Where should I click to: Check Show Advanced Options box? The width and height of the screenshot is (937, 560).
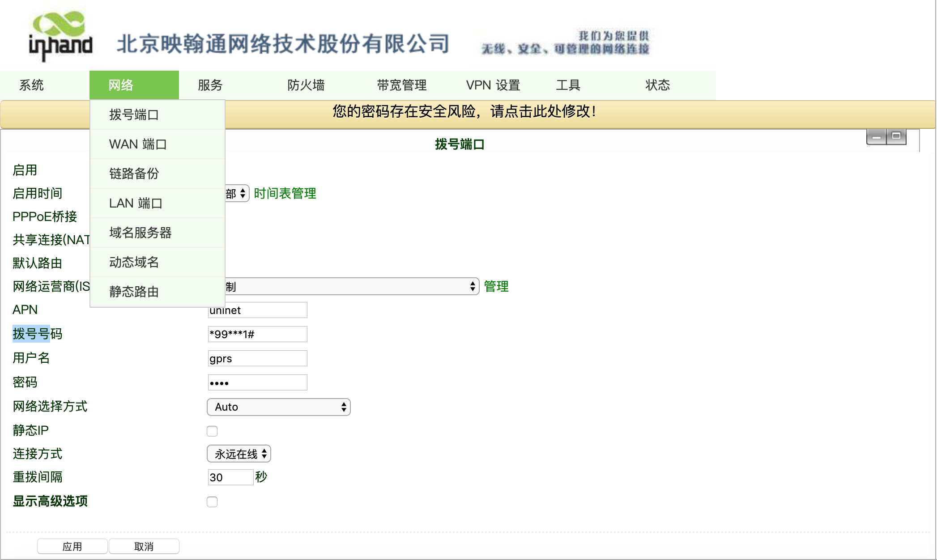click(212, 502)
